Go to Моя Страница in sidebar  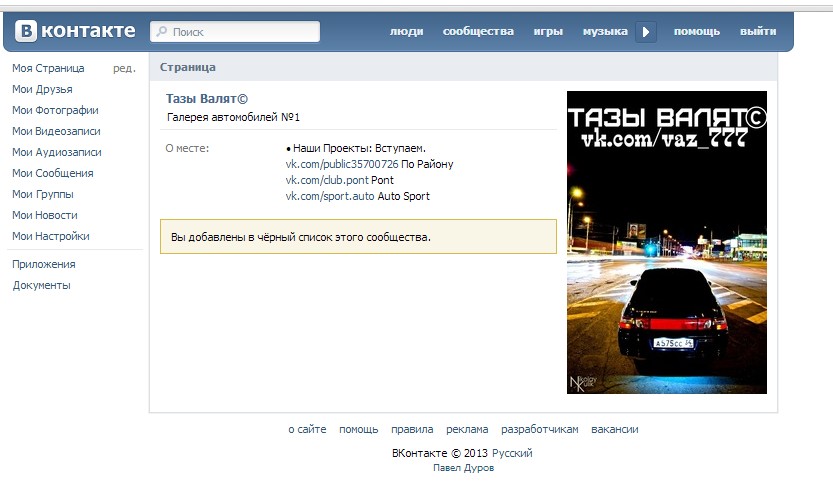point(48,68)
